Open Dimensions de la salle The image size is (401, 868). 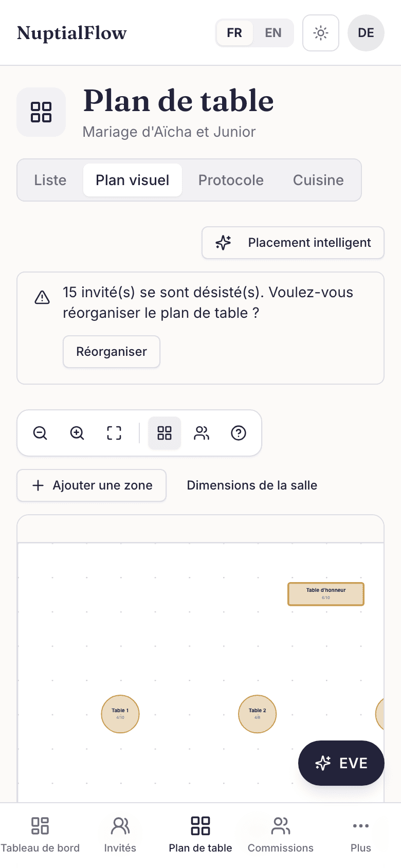tap(252, 485)
